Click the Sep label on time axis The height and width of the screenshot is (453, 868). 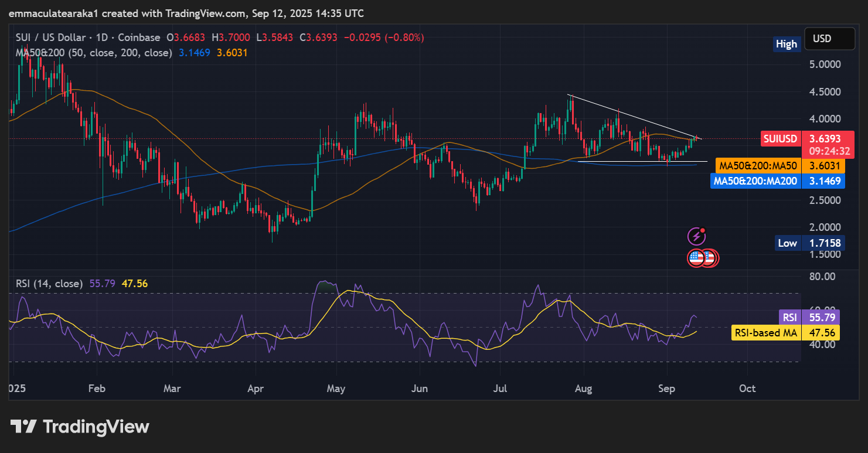pyautogui.click(x=666, y=389)
